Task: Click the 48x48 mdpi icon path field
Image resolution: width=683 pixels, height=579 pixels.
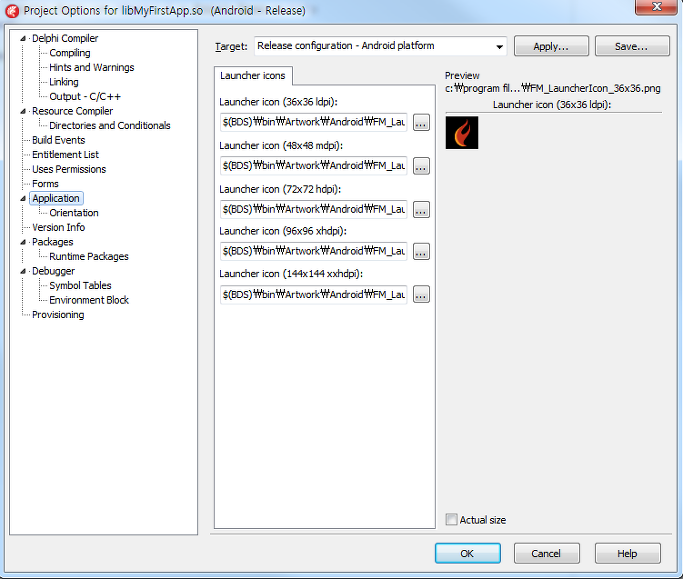Action: tap(314, 166)
